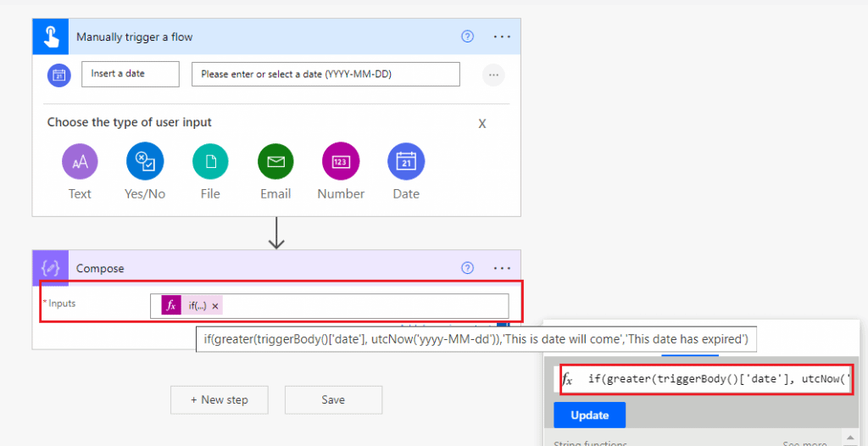Click the Compose card title
Screen dimensions: 868x446
[100, 269]
